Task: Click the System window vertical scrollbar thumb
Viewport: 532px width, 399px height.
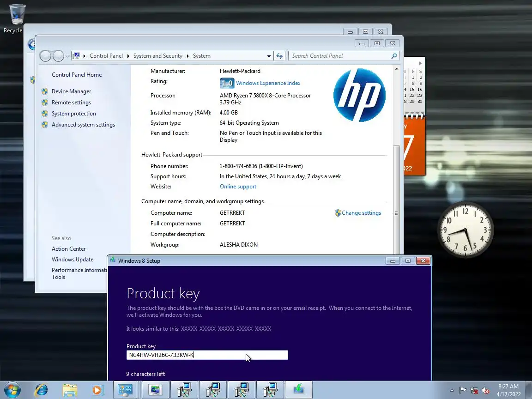Action: click(397, 200)
